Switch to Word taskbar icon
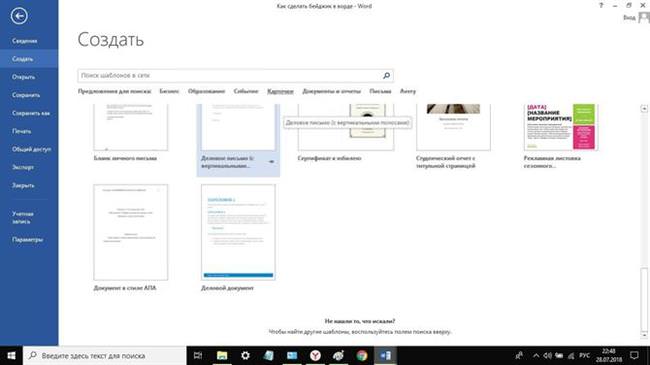The width and height of the screenshot is (650, 365). pyautogui.click(x=385, y=355)
